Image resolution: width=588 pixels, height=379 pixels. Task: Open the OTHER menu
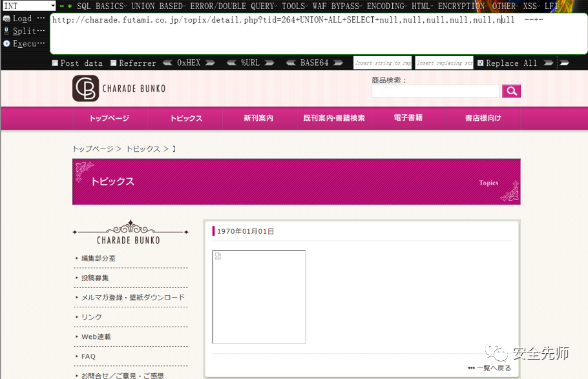505,6
